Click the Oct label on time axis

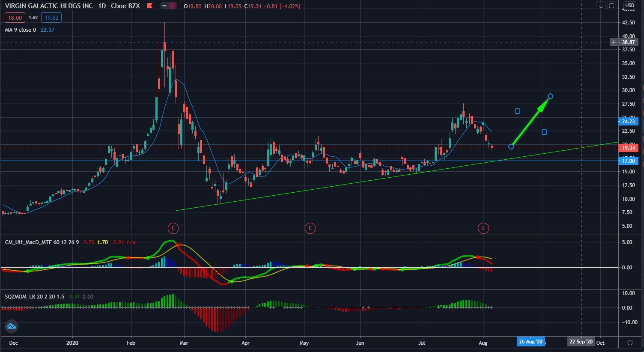600,343
